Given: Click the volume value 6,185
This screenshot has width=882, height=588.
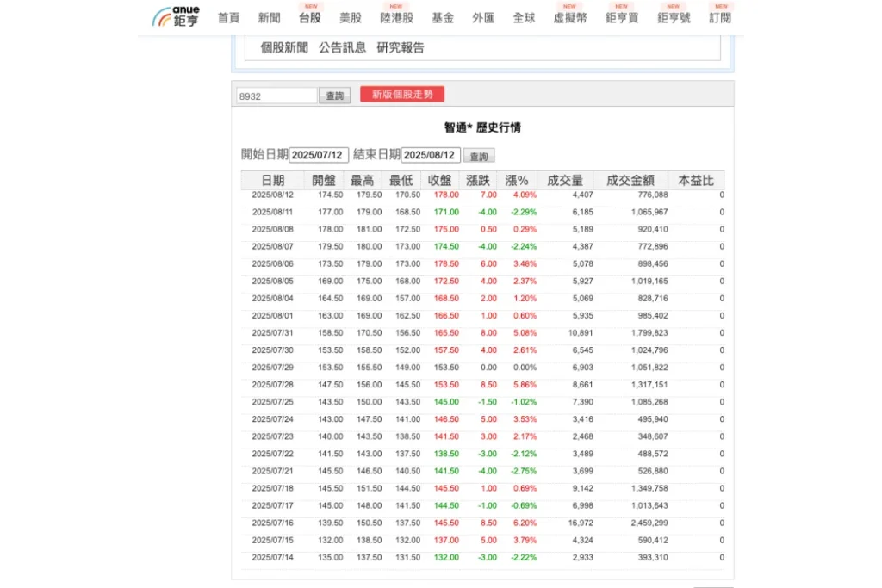Looking at the screenshot, I should [x=583, y=213].
